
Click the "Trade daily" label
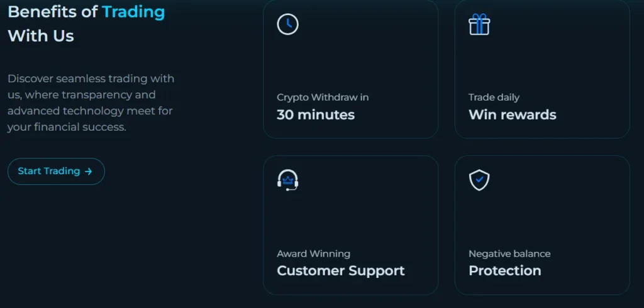click(x=494, y=97)
